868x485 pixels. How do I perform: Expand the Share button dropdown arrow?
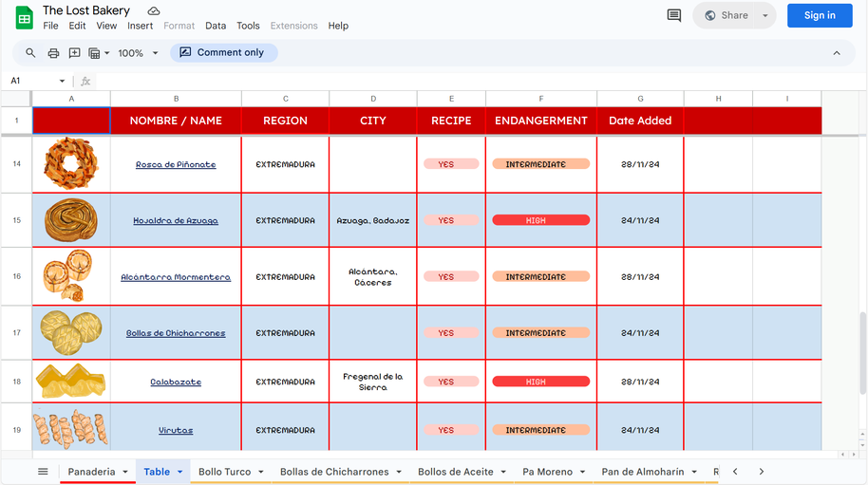click(x=765, y=15)
